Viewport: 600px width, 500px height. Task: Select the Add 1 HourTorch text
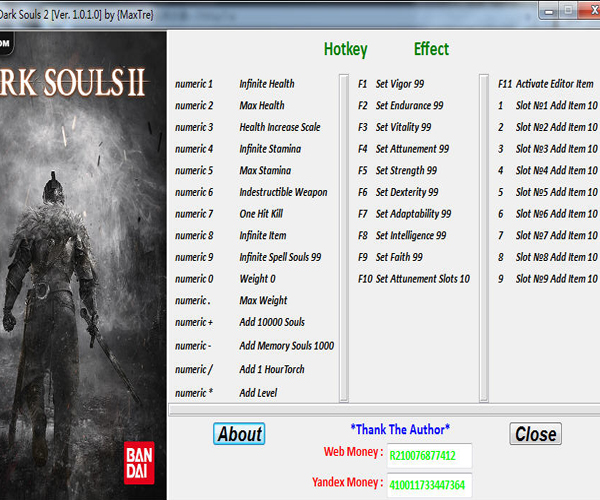272,369
